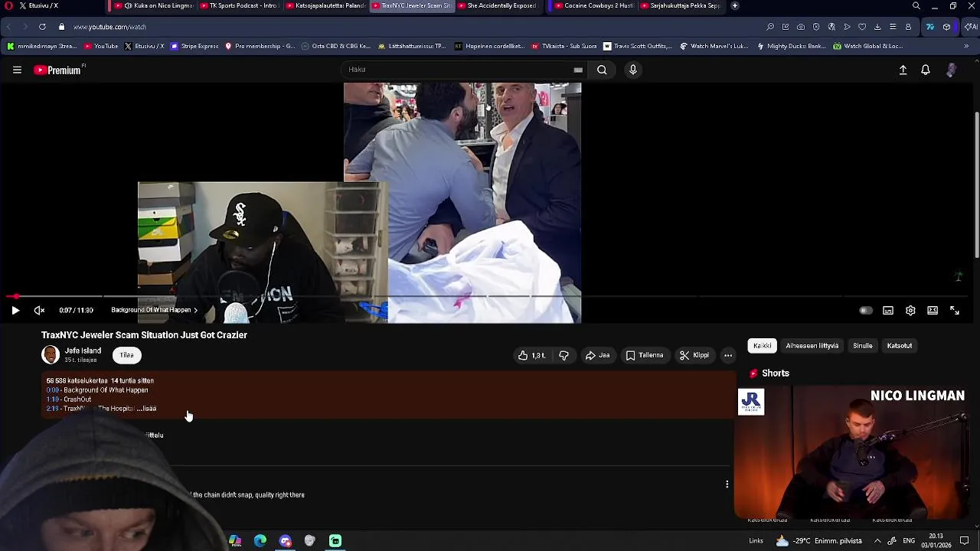Click the search magnifier button
Screen dimensions: 980x551
pyautogui.click(x=602, y=70)
